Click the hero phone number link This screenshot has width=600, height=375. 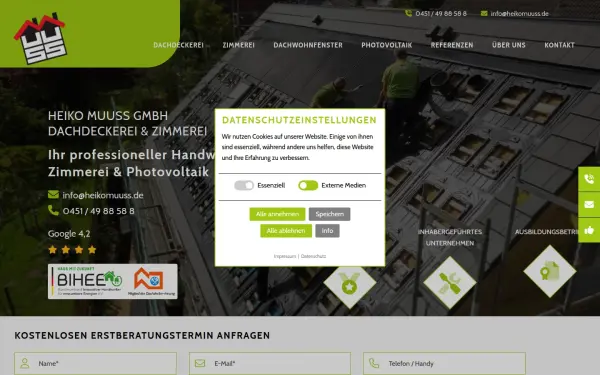[98, 211]
